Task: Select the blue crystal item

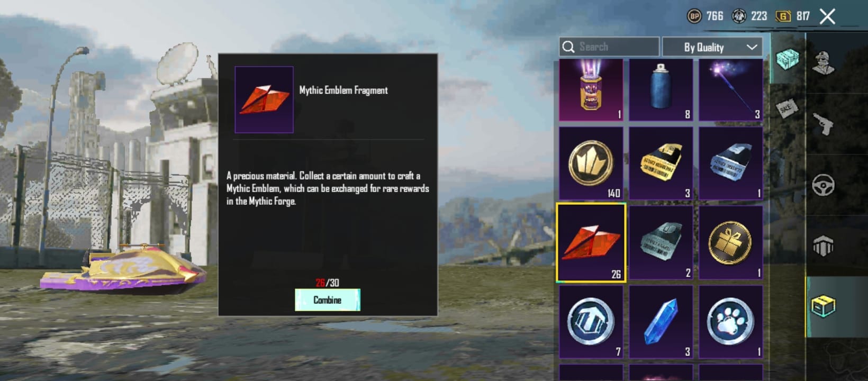Action: click(x=661, y=322)
